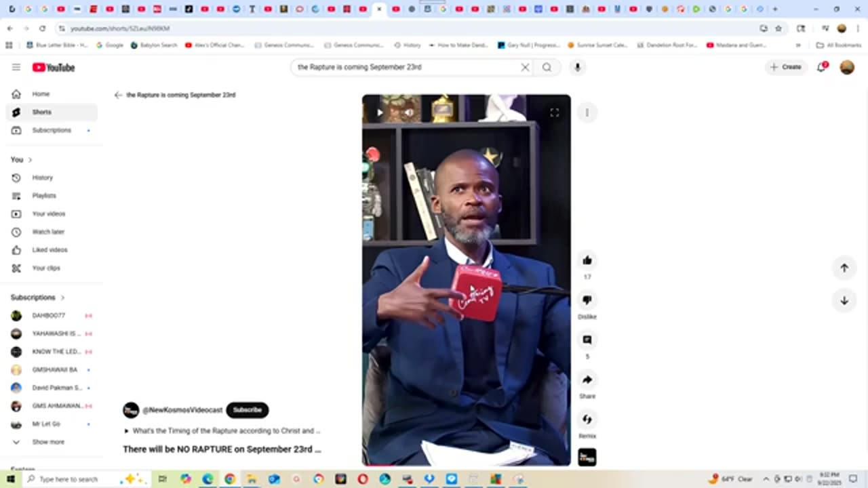
Task: Open Mr Let Go channel subscription
Action: (52, 424)
